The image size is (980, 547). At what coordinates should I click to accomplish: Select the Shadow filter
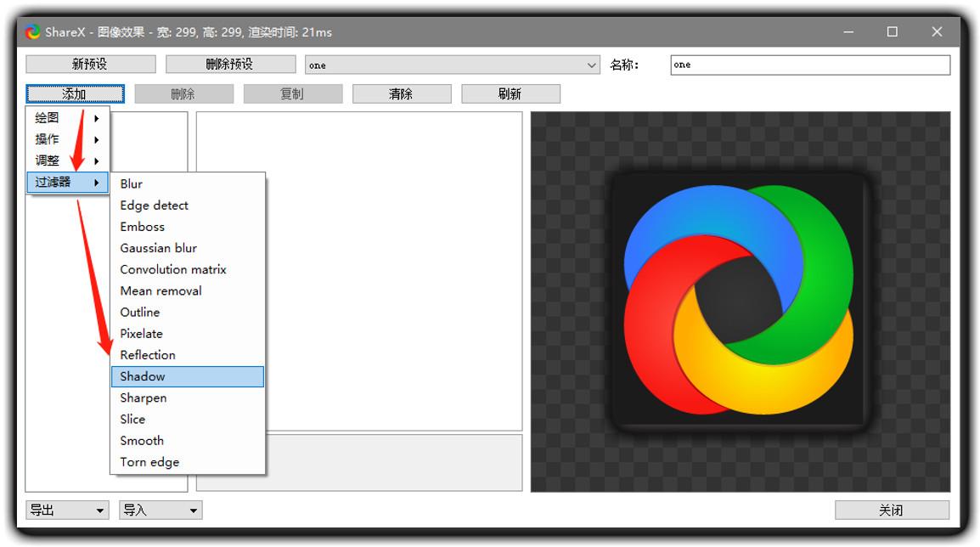pyautogui.click(x=188, y=376)
